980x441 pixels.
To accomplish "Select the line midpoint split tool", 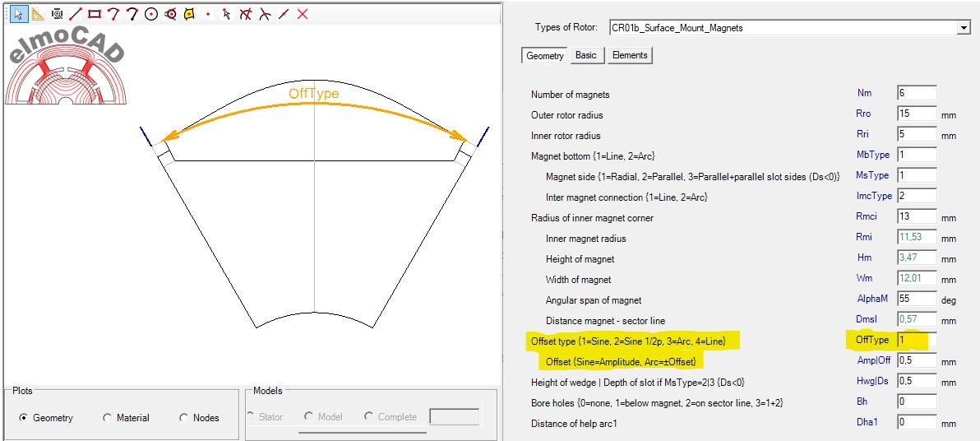I will click(283, 13).
